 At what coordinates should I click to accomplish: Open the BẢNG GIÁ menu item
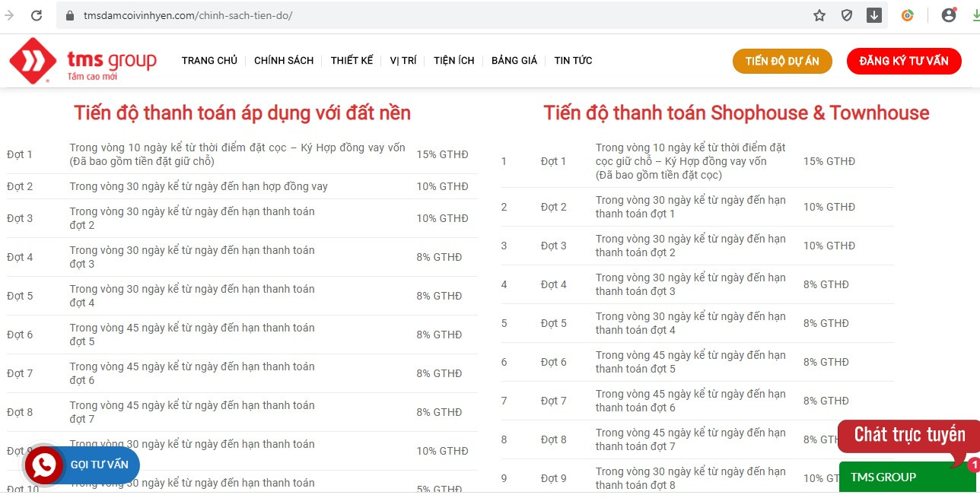(514, 61)
